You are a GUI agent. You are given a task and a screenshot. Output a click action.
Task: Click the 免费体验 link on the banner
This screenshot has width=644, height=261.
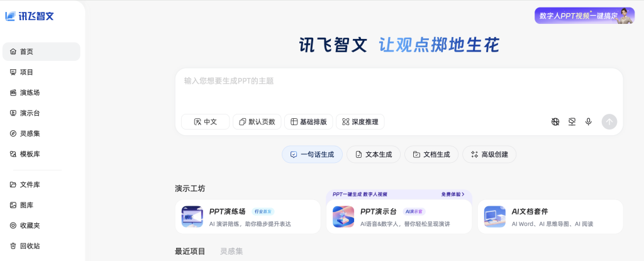(x=452, y=194)
